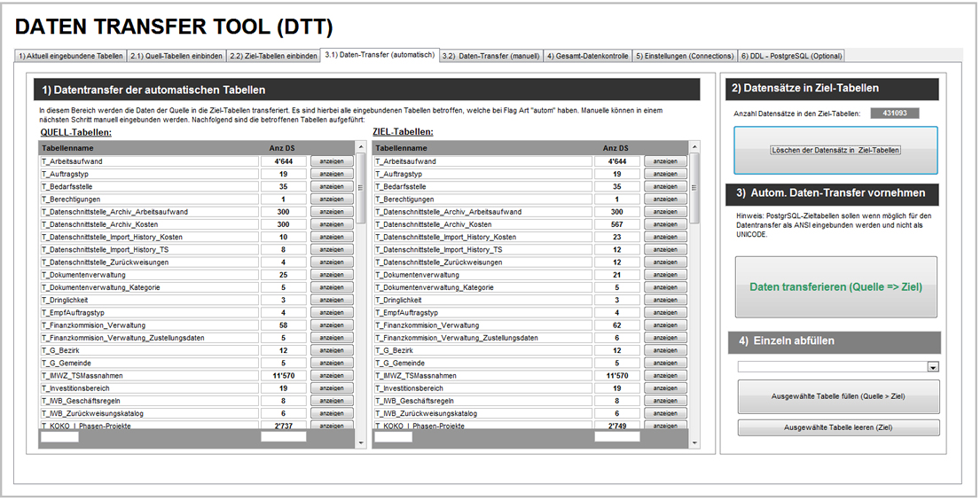
Task: Open the 6) DDL - PostgreSQL (Optional) tab
Action: (x=791, y=56)
